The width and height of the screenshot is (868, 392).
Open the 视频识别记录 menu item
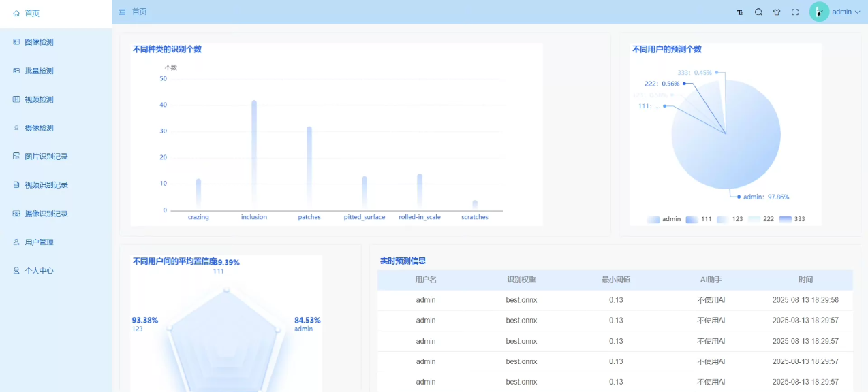point(56,185)
